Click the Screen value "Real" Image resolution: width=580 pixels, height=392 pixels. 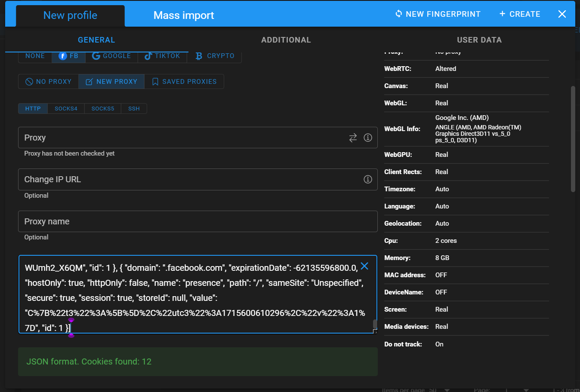(x=442, y=309)
